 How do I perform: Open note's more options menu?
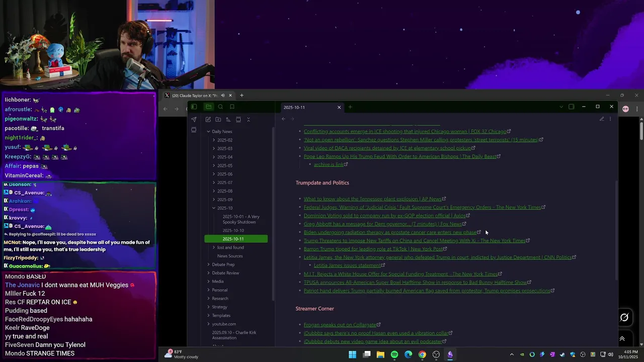click(x=610, y=119)
